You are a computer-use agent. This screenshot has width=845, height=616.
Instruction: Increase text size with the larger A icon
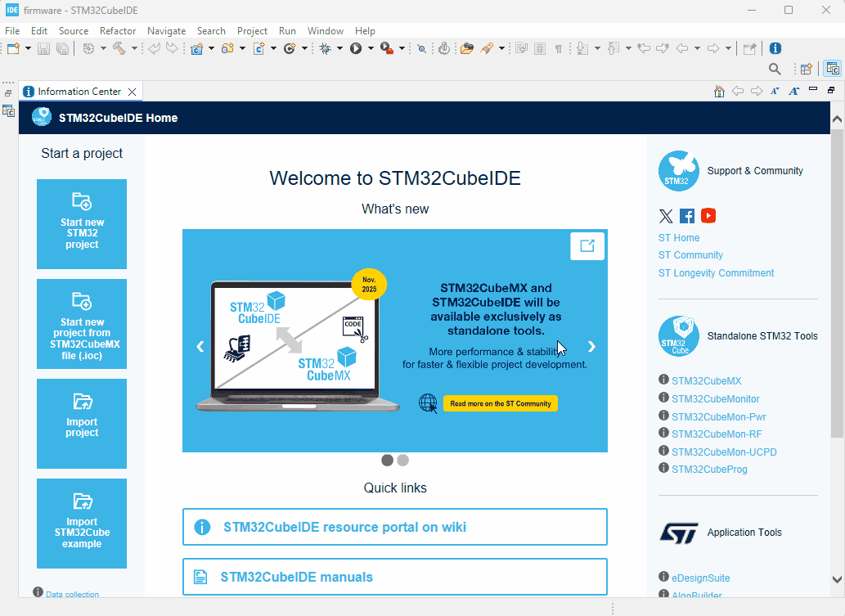793,91
